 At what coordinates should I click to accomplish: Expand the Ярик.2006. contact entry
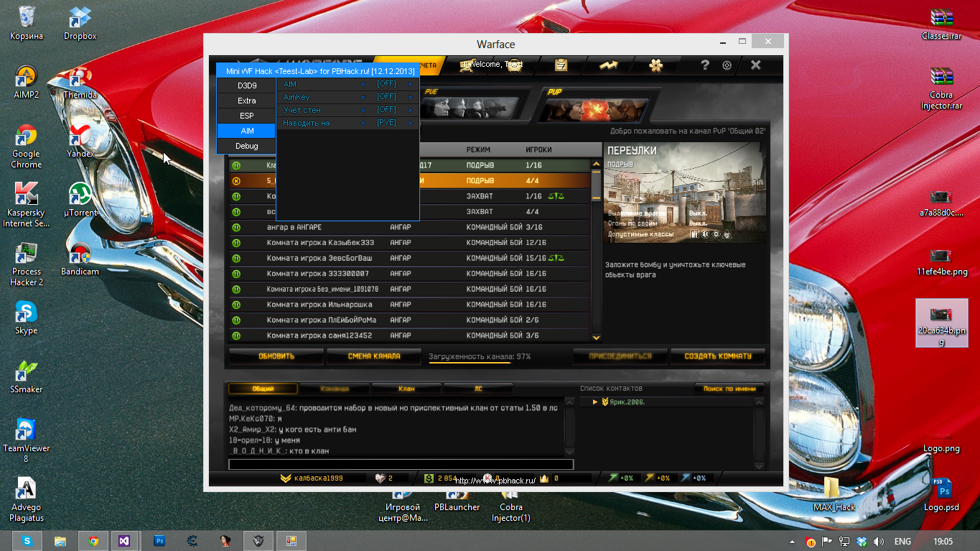click(595, 402)
